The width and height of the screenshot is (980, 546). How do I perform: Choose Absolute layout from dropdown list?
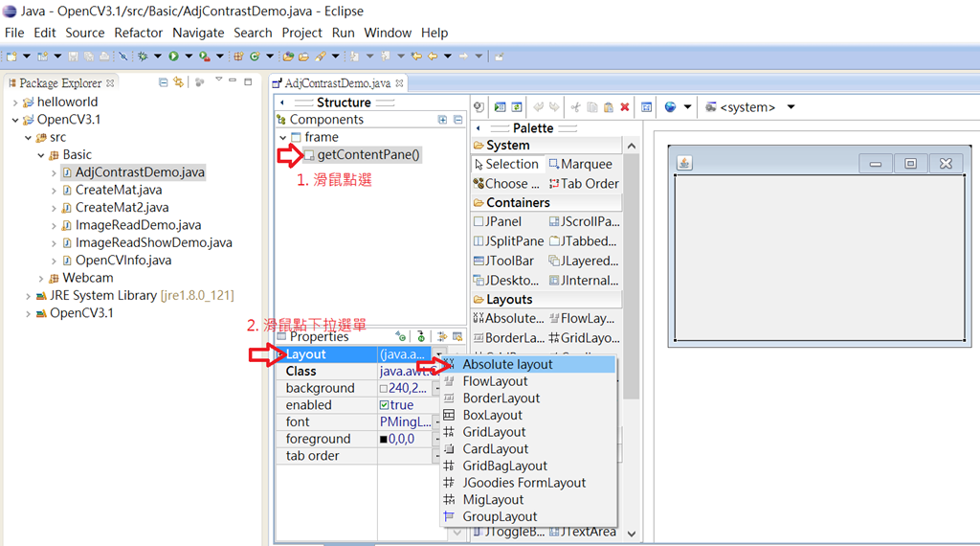(x=528, y=365)
